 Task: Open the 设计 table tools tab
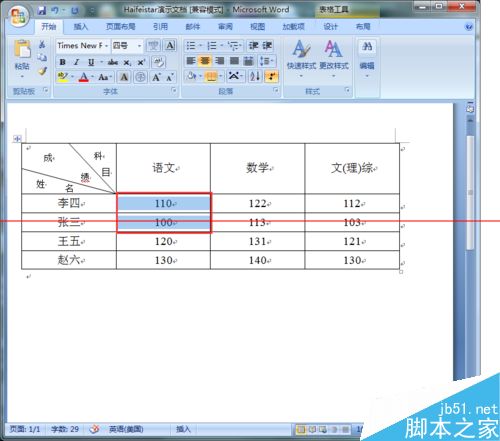click(x=330, y=27)
